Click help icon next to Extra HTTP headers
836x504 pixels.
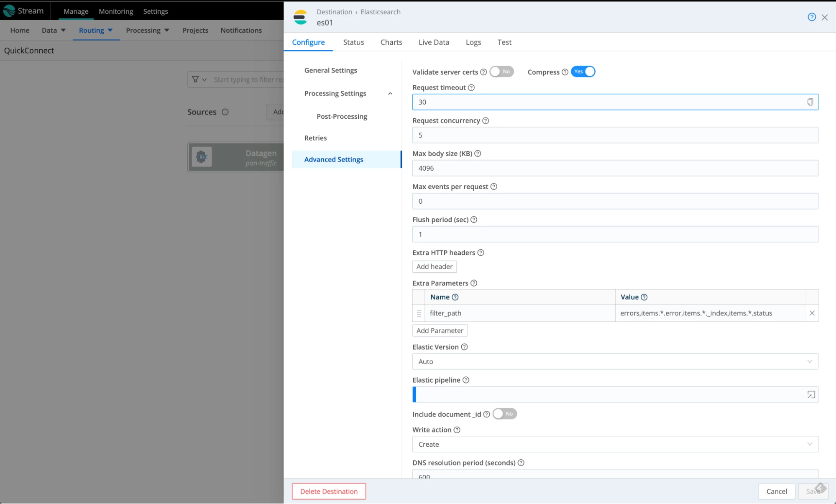(481, 253)
